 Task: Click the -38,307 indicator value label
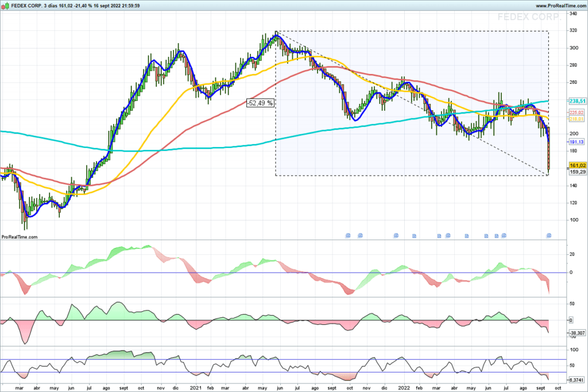(577, 333)
